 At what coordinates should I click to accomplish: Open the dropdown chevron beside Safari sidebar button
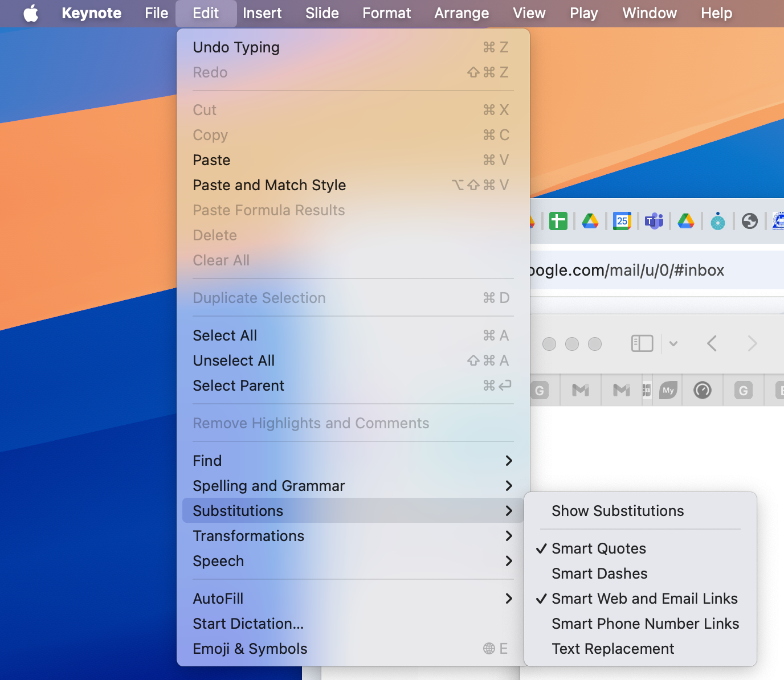coord(673,343)
